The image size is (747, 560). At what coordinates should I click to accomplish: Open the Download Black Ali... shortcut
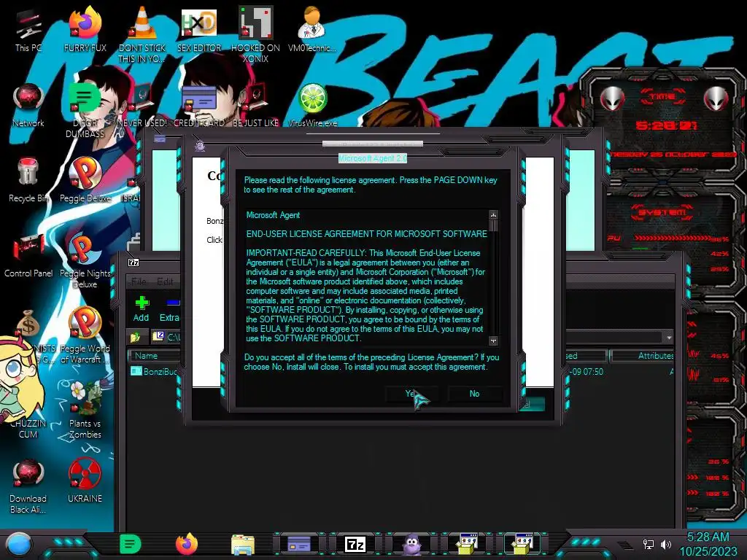pyautogui.click(x=28, y=486)
